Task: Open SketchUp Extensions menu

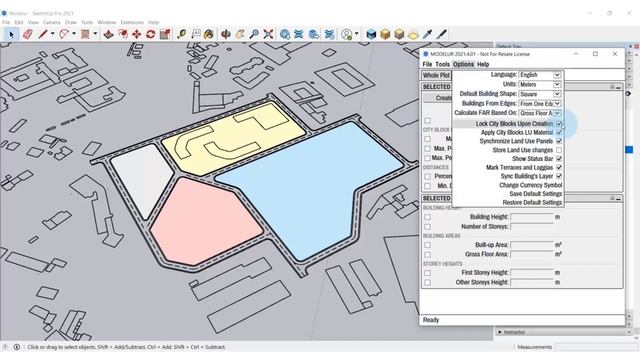Action: (132, 22)
